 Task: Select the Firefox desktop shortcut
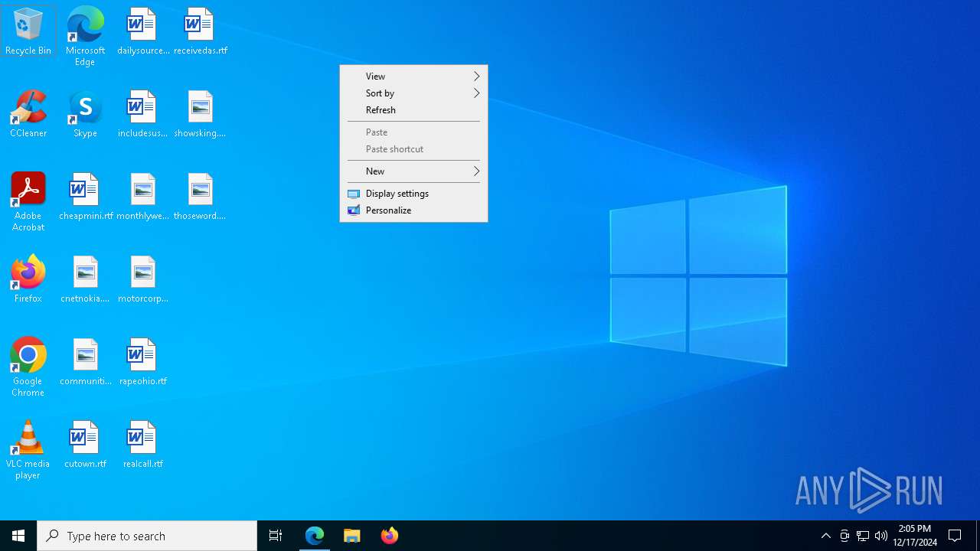pyautogui.click(x=28, y=279)
